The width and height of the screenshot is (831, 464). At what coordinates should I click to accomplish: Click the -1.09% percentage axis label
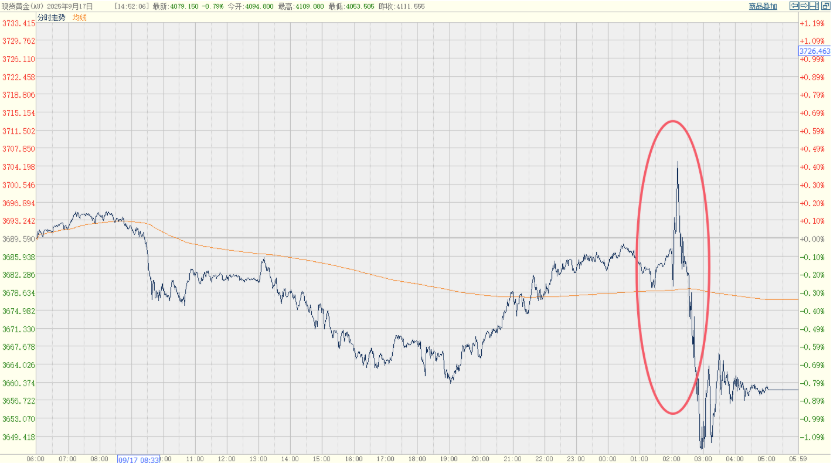[x=812, y=438]
